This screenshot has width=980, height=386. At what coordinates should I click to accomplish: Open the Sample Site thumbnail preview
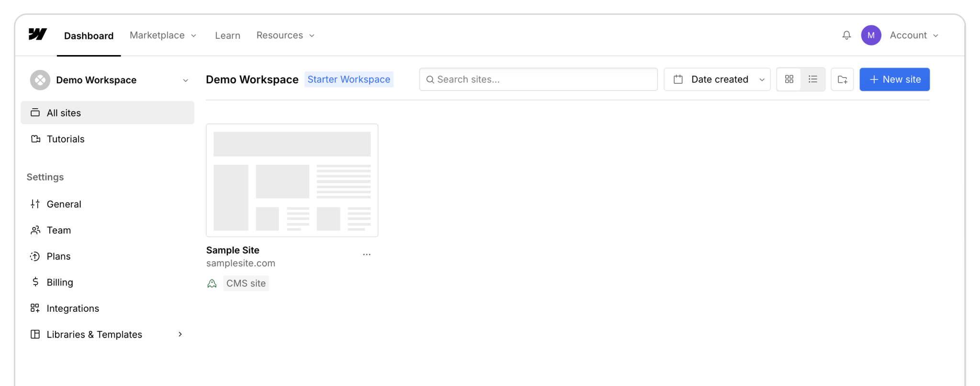click(292, 180)
